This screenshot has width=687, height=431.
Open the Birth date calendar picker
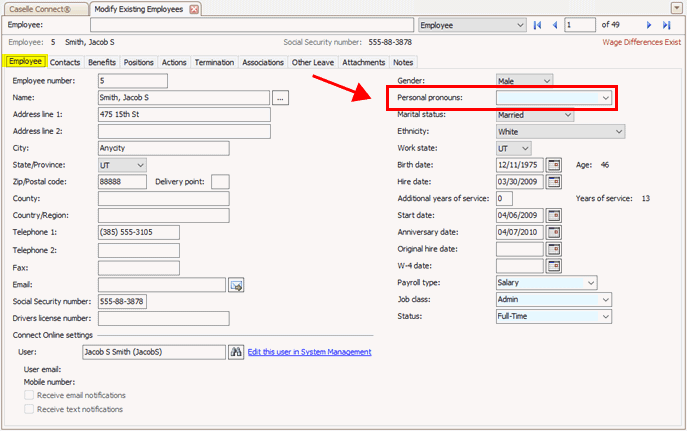[x=553, y=165]
